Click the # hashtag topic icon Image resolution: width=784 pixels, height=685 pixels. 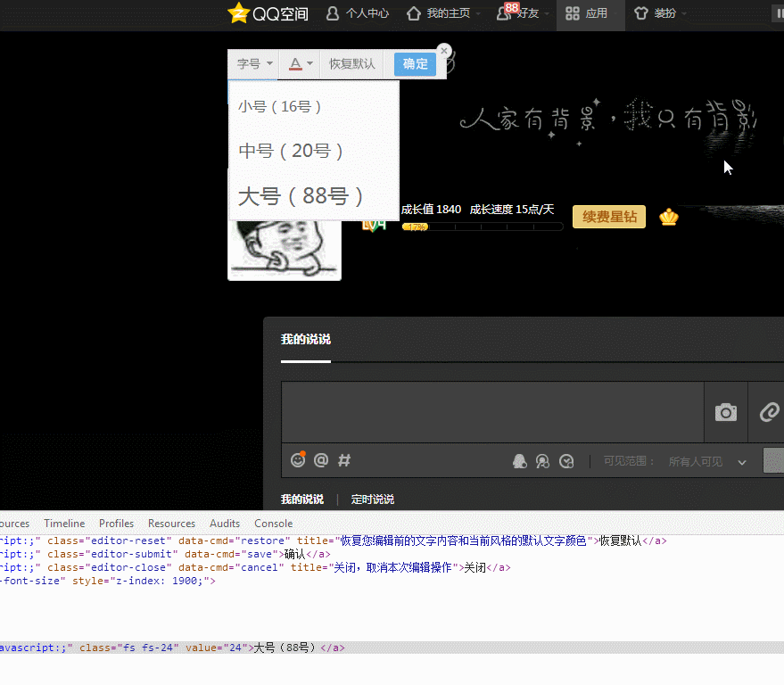pos(344,460)
